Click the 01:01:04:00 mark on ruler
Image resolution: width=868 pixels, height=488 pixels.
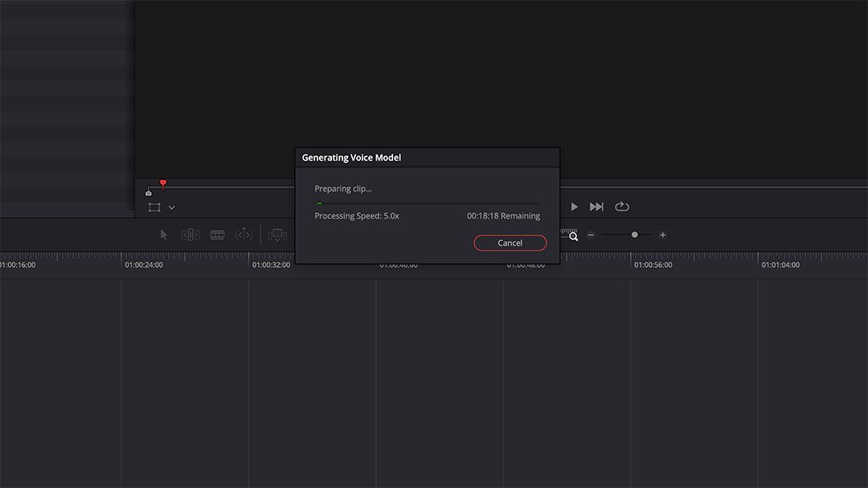(x=780, y=265)
